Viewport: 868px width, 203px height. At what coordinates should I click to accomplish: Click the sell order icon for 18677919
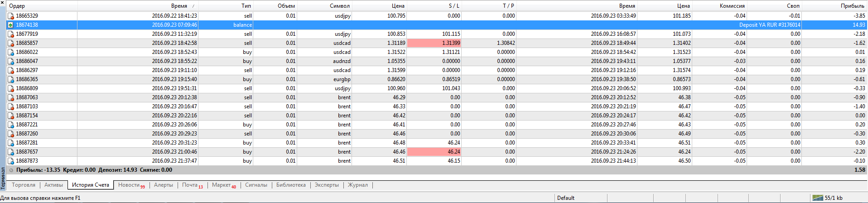coord(10,34)
